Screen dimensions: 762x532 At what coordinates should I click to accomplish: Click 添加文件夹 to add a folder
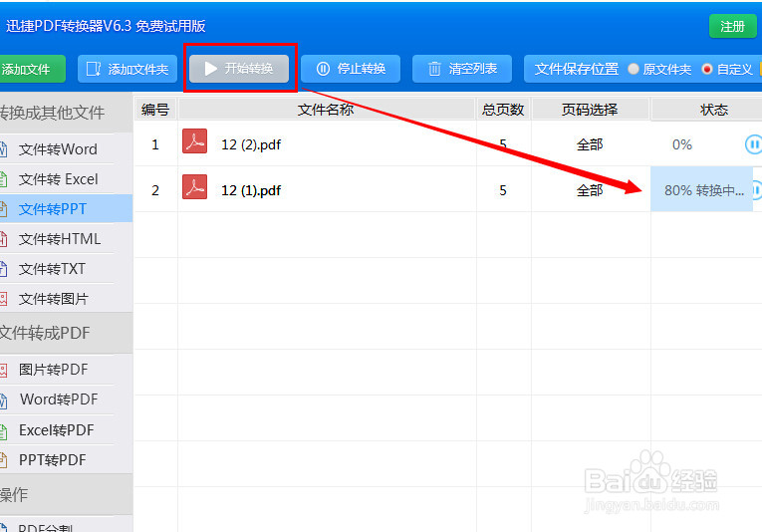(x=127, y=69)
